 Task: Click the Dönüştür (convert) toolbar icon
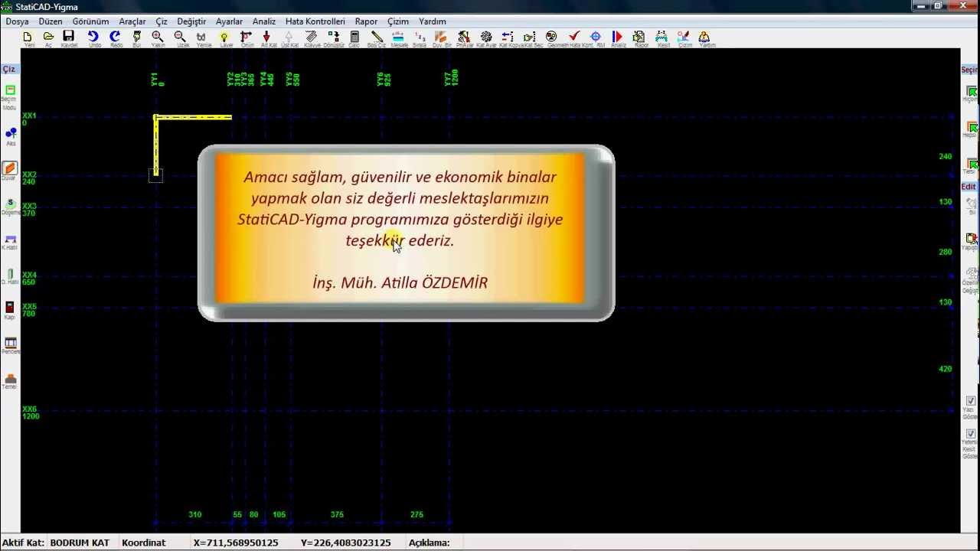[334, 37]
